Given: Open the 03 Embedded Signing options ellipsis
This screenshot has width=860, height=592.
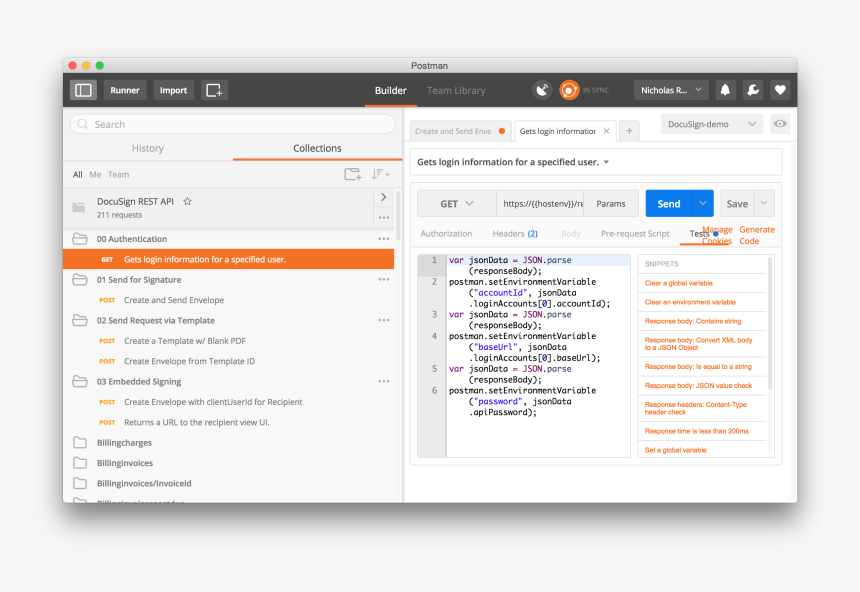Looking at the screenshot, I should [x=383, y=381].
